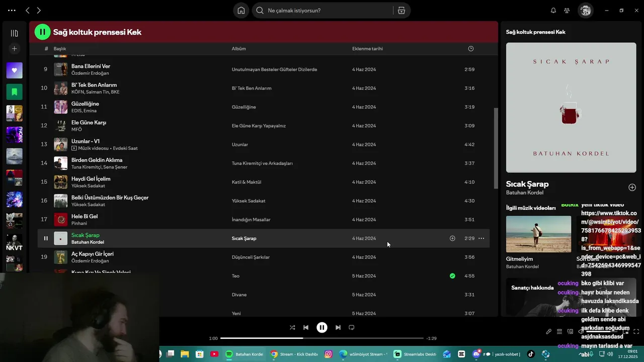Open Batuhan Kordel artist under Sıcak Şarap
The width and height of the screenshot is (644, 362).
click(x=525, y=193)
